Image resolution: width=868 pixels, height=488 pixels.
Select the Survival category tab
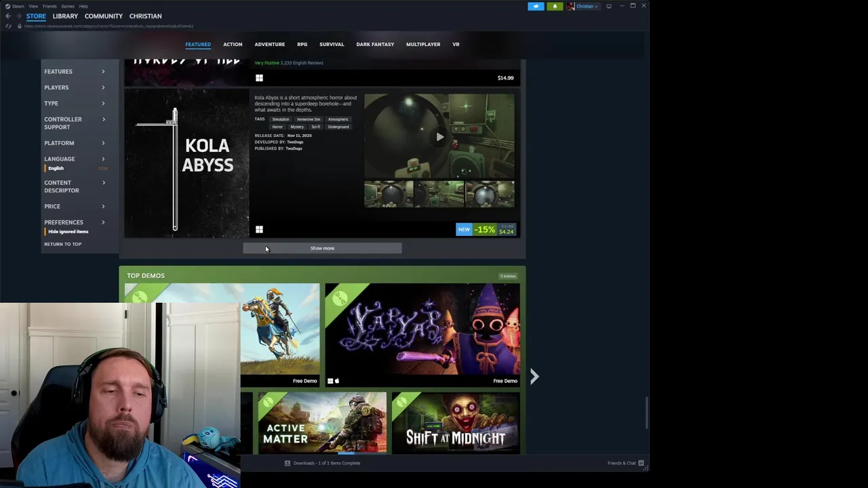[332, 44]
